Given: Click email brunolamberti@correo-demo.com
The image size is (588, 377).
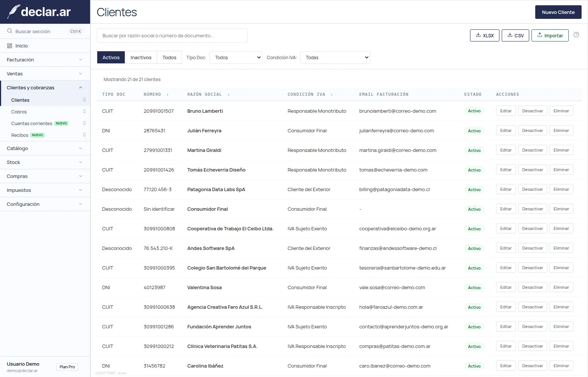Looking at the screenshot, I should click(x=398, y=111).
